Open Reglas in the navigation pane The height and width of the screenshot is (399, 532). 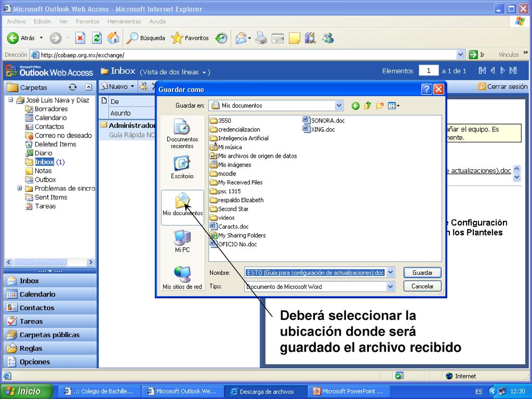49,349
